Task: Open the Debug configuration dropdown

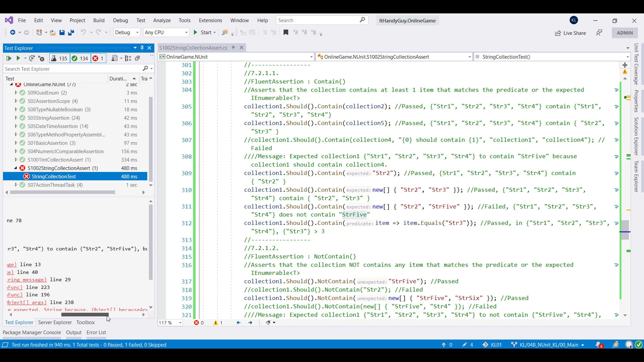Action: 126,33
